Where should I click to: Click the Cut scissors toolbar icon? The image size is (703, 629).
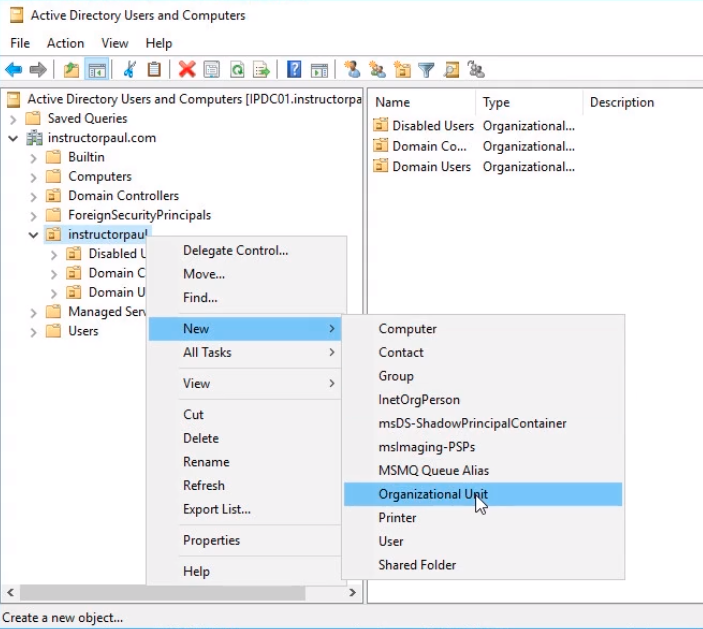129,69
